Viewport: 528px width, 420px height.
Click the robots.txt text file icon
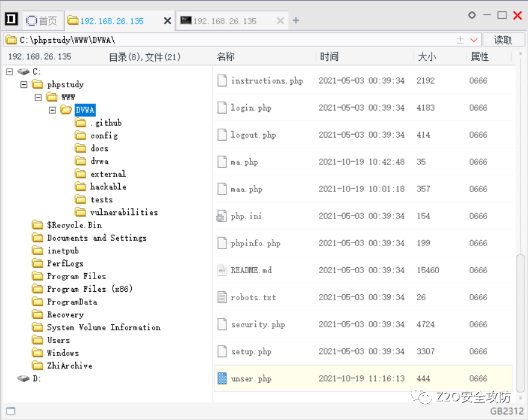click(222, 297)
